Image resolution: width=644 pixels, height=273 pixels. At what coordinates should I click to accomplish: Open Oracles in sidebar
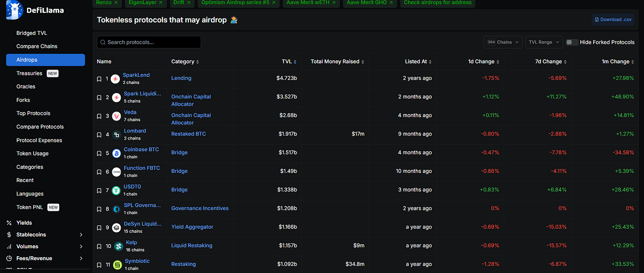click(x=26, y=87)
